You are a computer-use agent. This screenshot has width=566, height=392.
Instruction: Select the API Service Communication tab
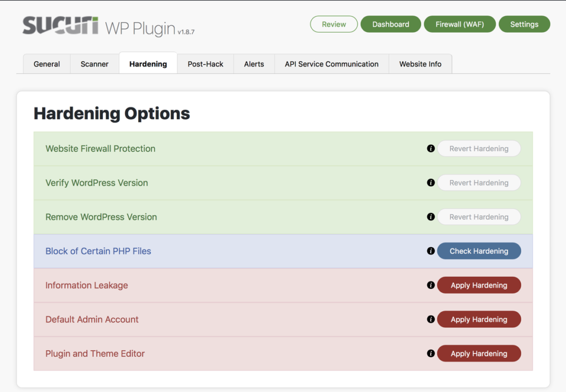click(331, 63)
